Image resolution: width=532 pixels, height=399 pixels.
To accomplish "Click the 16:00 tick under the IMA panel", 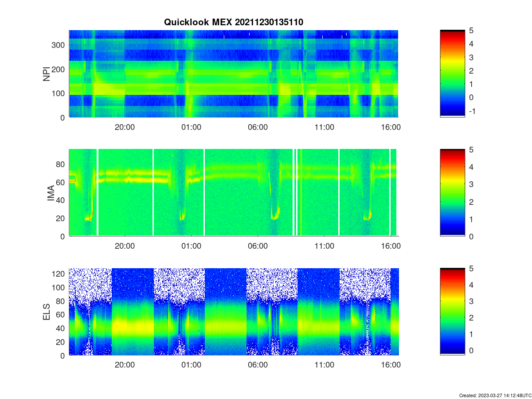I will 391,246.
